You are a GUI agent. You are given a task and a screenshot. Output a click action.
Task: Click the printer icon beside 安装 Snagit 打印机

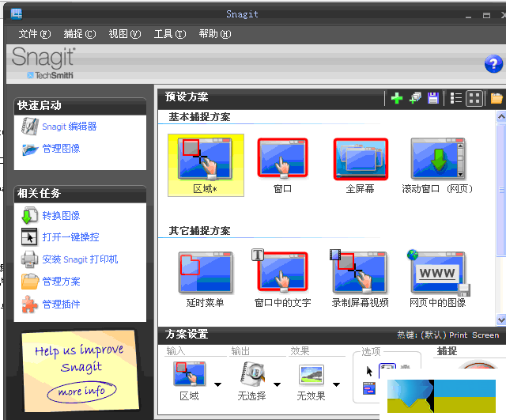30,259
